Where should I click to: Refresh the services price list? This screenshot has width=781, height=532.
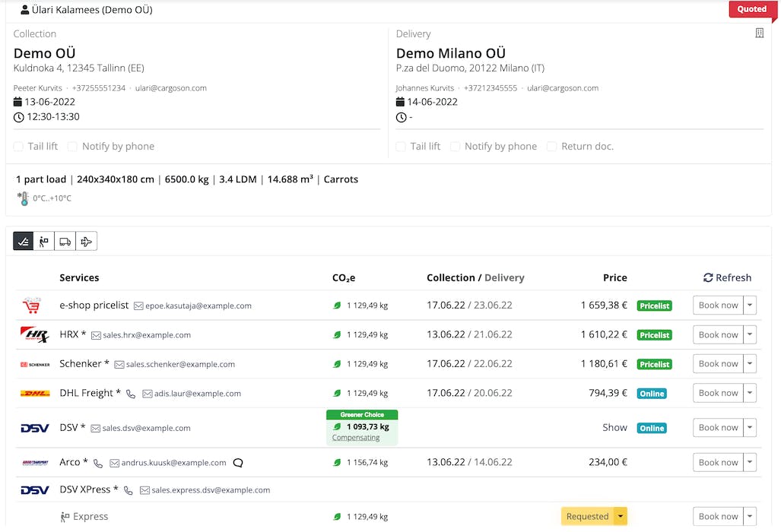[727, 277]
